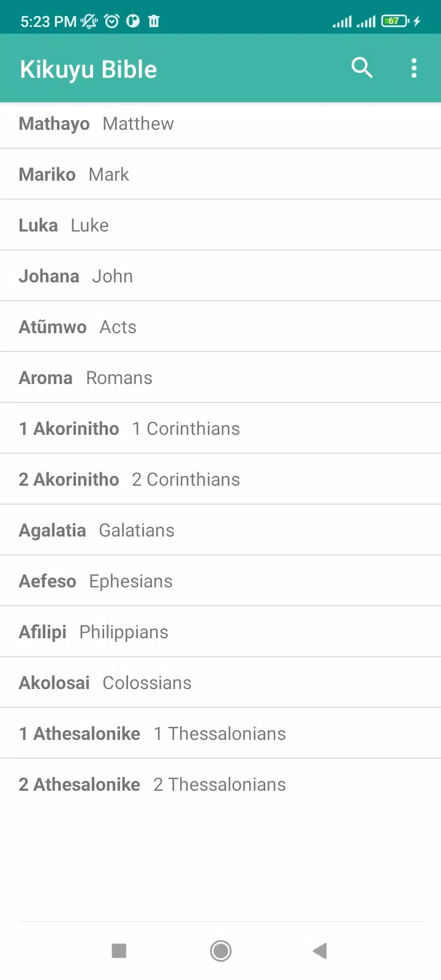Choose Aroma (Romans) entry
This screenshot has width=441, height=980.
(x=221, y=377)
